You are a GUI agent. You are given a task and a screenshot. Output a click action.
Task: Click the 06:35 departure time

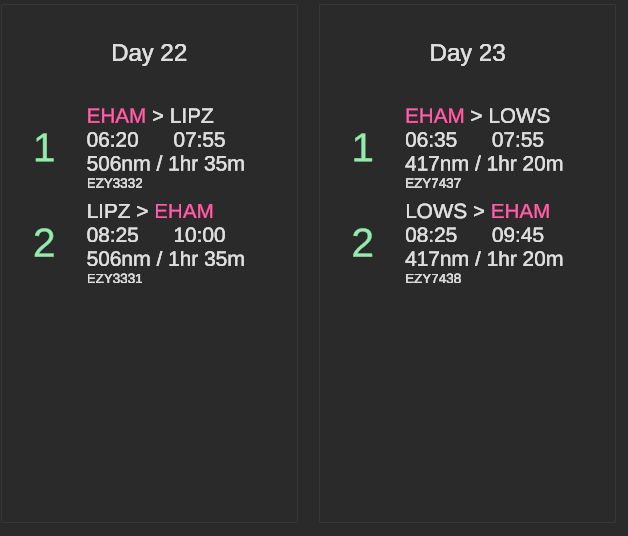coord(431,140)
